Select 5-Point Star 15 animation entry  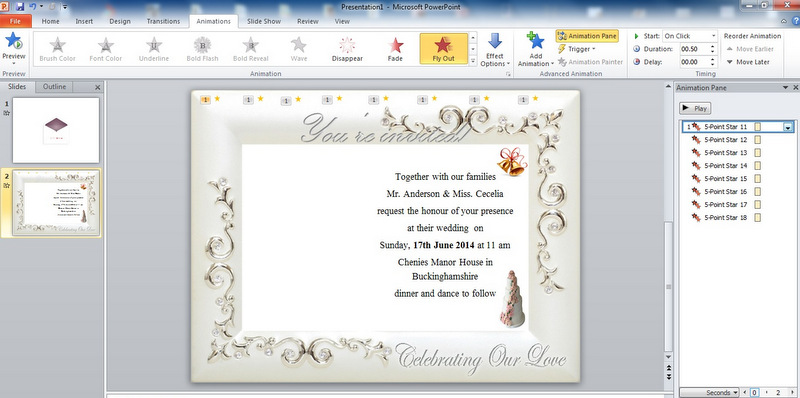coord(737,179)
